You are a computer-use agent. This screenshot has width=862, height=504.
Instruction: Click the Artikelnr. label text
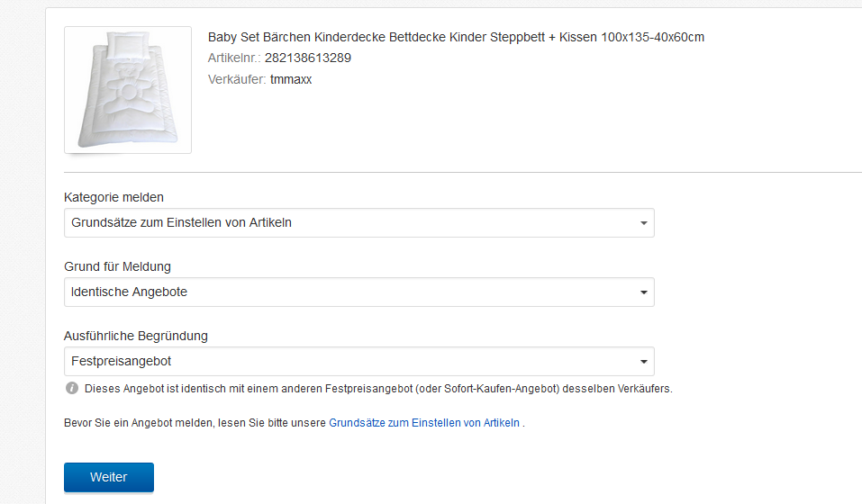click(234, 58)
